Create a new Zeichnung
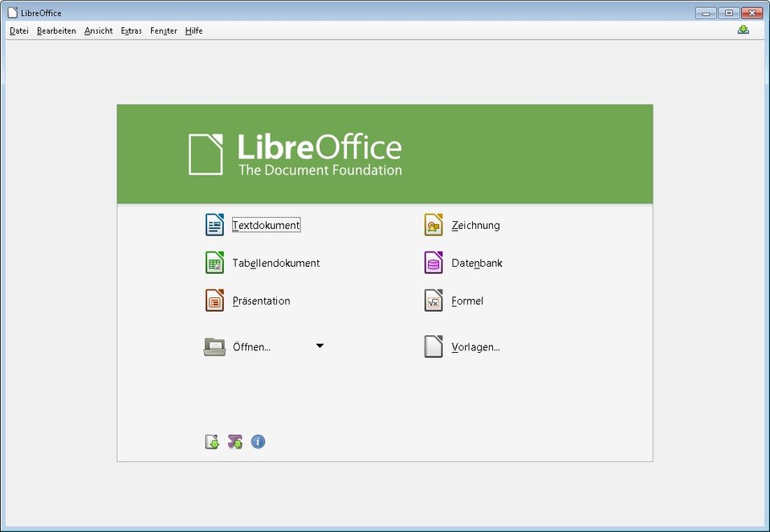 pyautogui.click(x=476, y=225)
